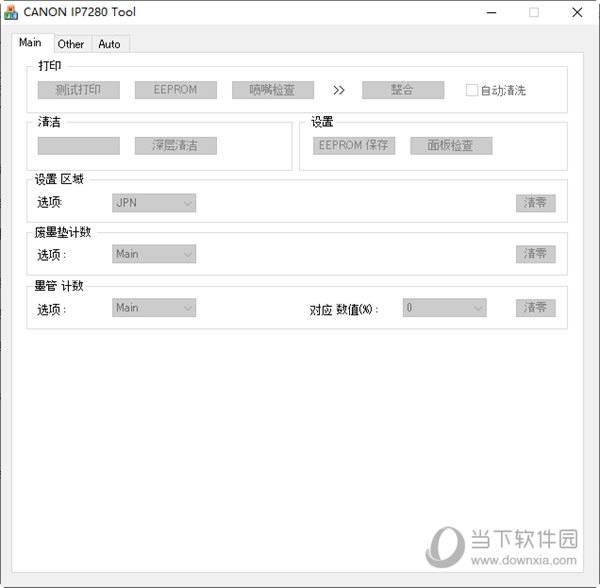Open the 墨管 计数 Main dropdown

click(154, 308)
